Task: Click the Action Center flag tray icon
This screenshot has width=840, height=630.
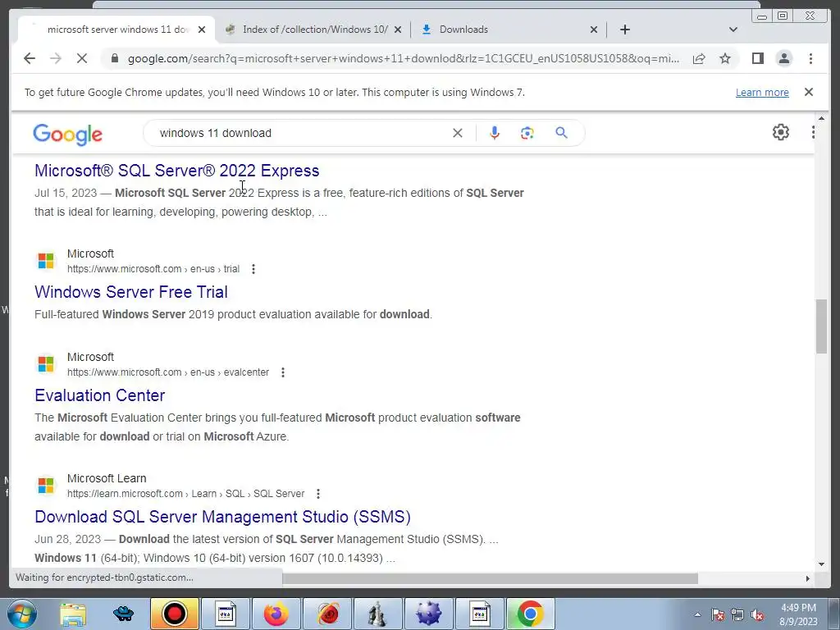Action: tap(718, 615)
